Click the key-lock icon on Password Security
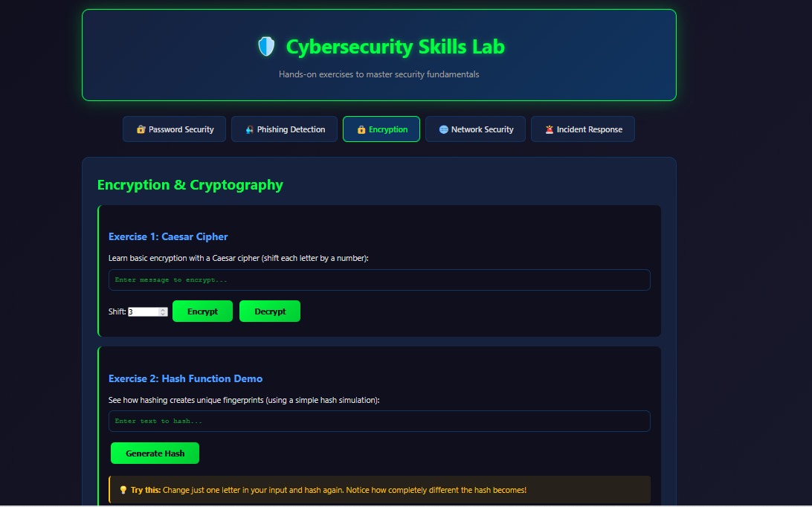Image resolution: width=812 pixels, height=507 pixels. (141, 129)
